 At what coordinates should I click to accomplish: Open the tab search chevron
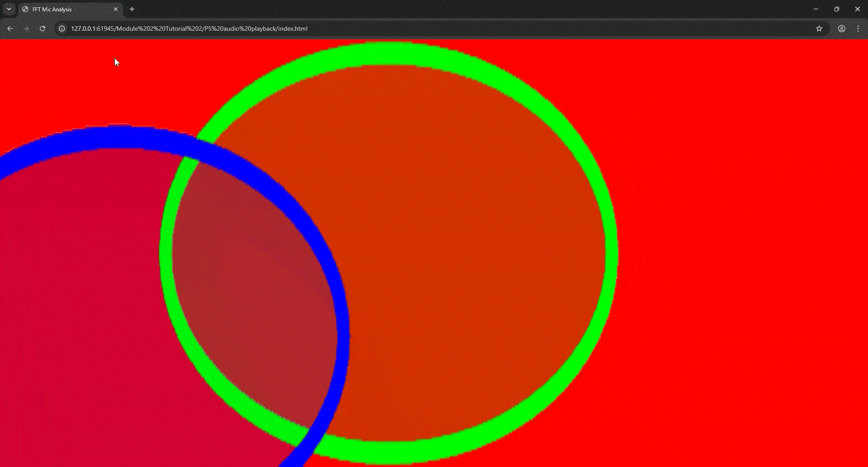coord(9,9)
